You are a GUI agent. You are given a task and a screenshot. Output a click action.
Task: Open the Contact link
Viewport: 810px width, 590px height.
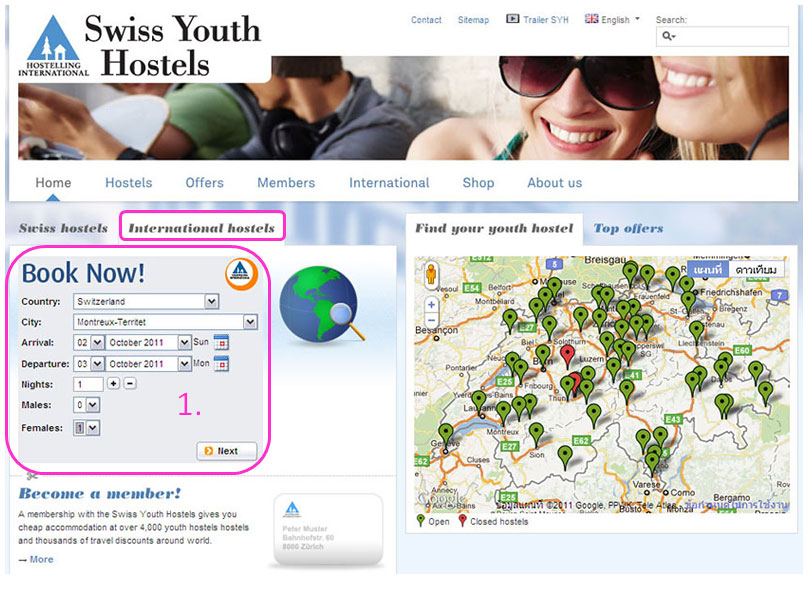426,20
